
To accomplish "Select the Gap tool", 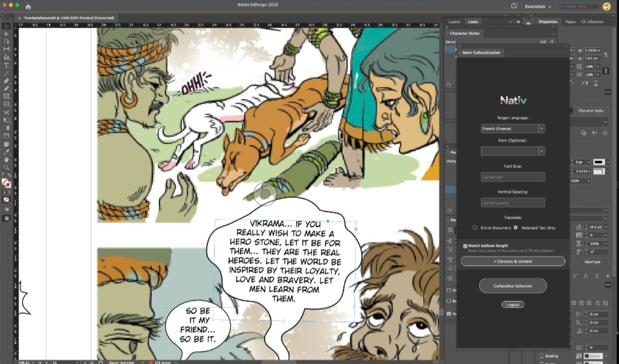I will 6,49.
